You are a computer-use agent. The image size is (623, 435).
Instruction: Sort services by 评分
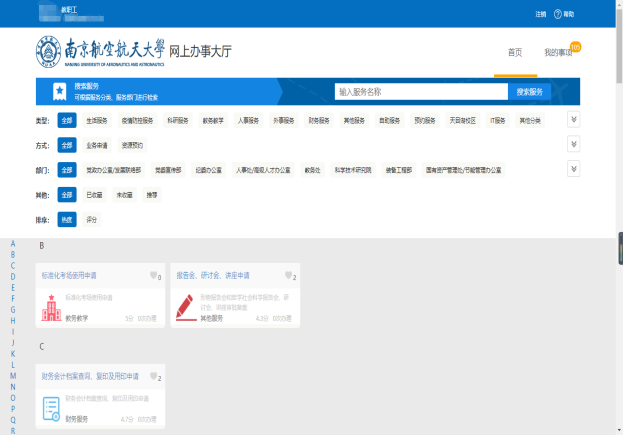92,219
